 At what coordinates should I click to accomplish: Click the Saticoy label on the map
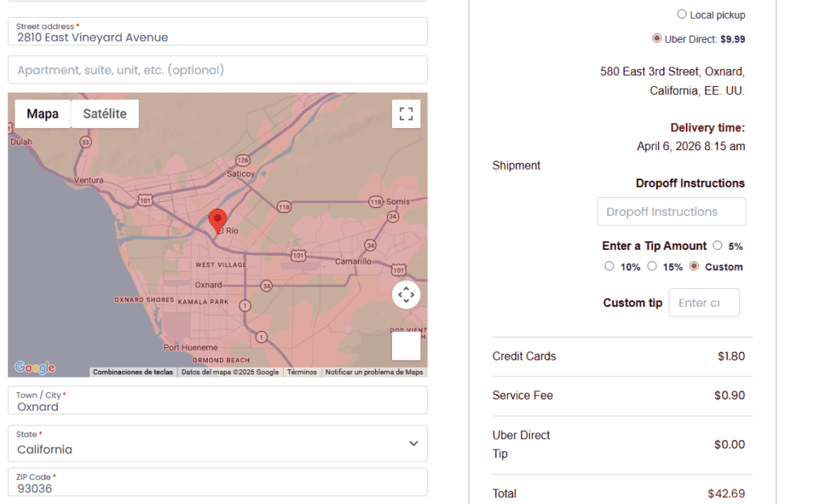tap(240, 174)
